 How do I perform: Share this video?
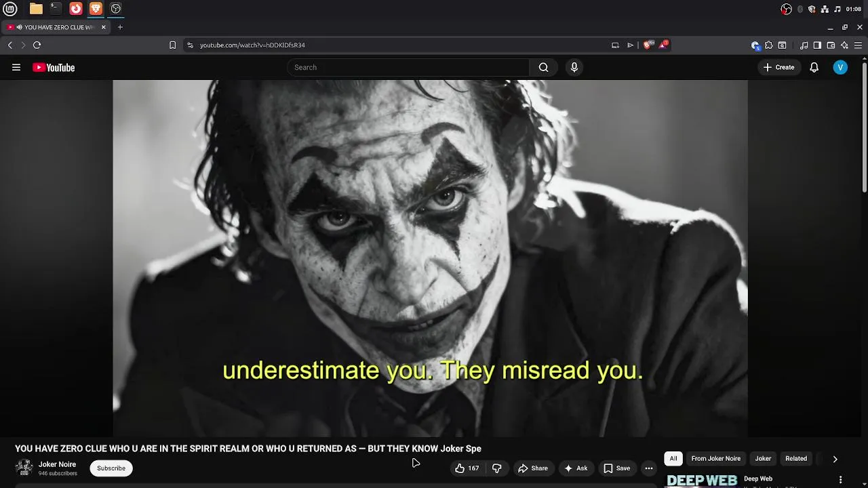pyautogui.click(x=533, y=468)
